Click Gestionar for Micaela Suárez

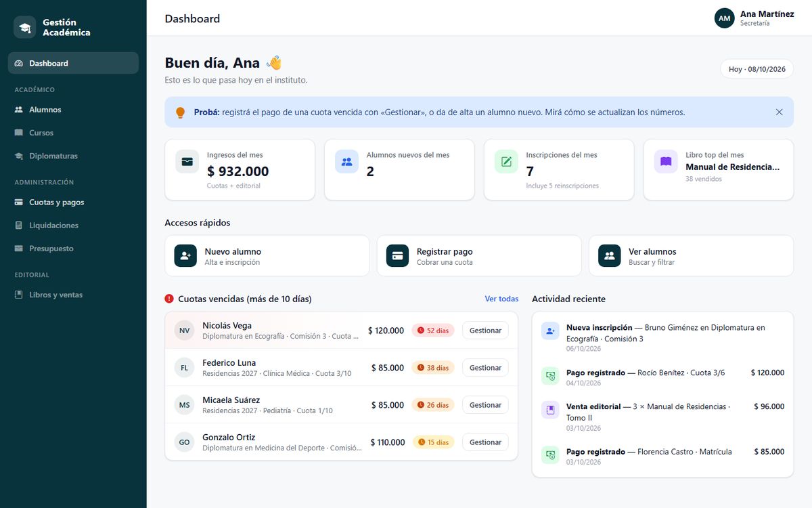pyautogui.click(x=485, y=405)
